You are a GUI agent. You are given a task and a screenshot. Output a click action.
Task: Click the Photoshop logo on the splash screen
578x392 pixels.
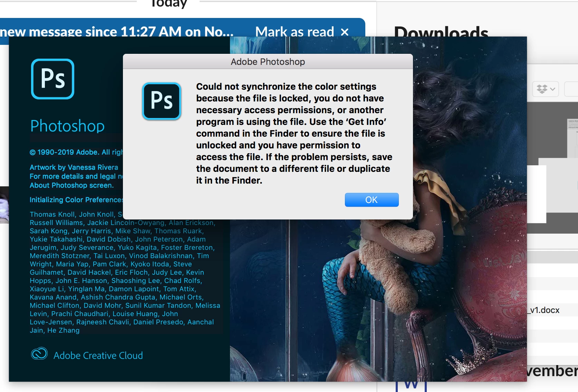53,79
